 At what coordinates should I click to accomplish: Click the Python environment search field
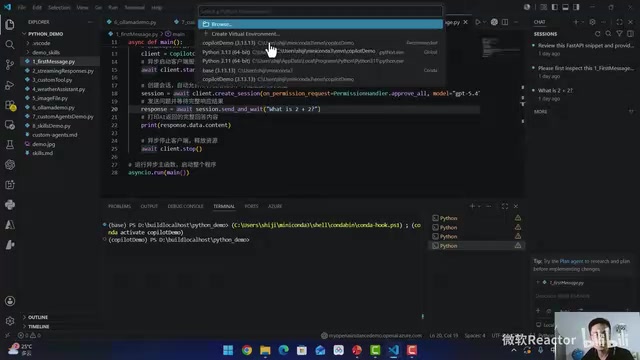tap(320, 11)
